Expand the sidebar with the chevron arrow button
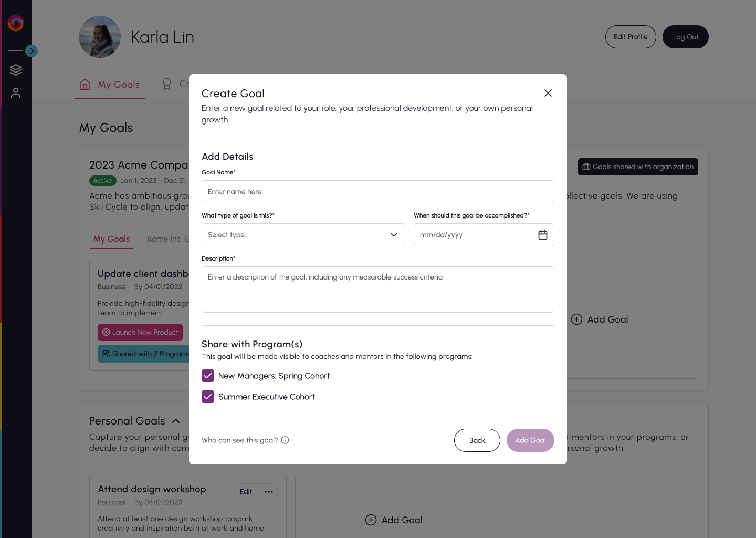This screenshot has height=538, width=756. click(x=31, y=51)
